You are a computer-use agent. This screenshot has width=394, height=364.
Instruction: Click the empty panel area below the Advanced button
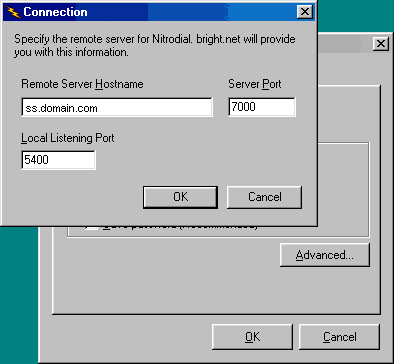point(217,290)
